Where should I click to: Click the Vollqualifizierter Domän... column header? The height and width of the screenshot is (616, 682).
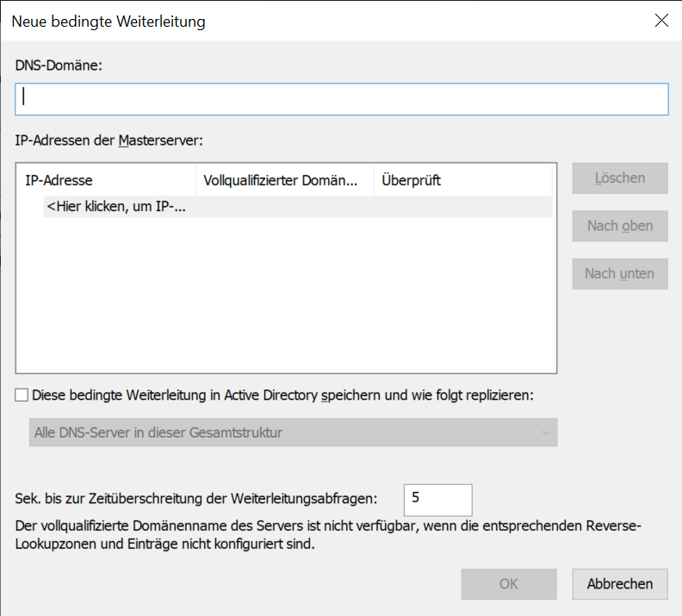point(285,180)
